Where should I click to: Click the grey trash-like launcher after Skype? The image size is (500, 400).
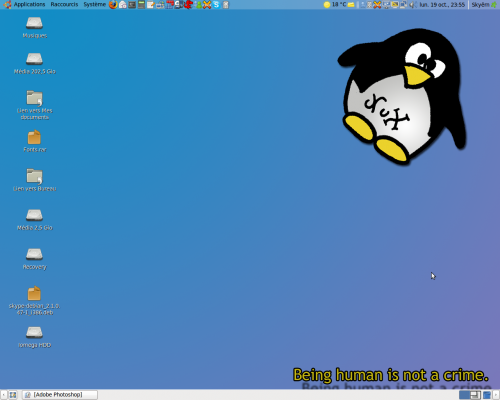pyautogui.click(x=226, y=5)
